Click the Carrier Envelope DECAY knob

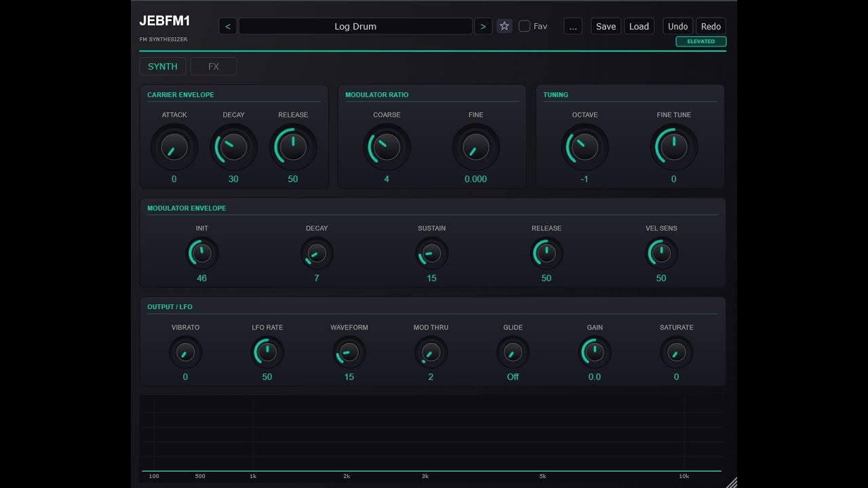coord(234,147)
